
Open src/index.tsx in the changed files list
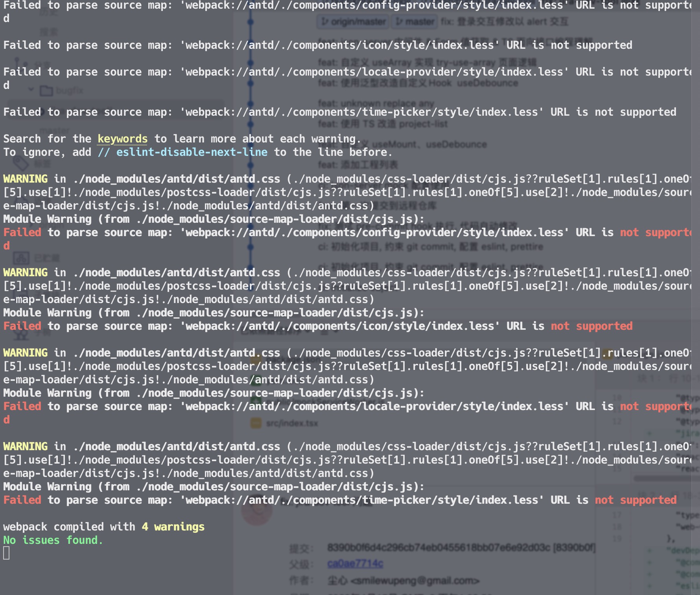pos(292,423)
